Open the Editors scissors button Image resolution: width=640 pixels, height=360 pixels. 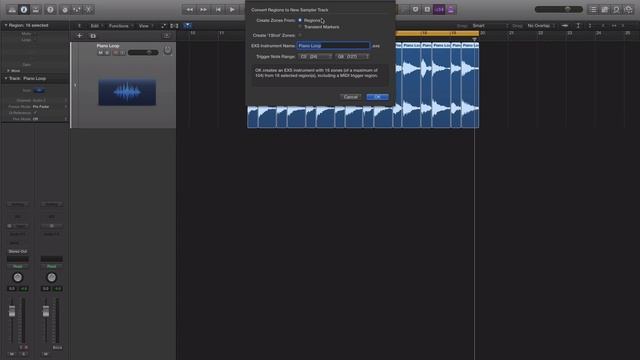(x=88, y=9)
